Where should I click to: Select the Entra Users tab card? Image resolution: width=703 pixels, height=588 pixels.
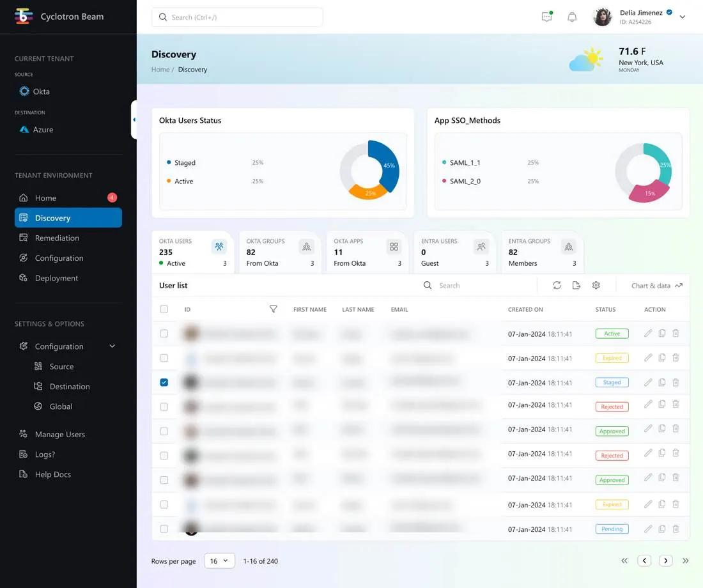455,252
